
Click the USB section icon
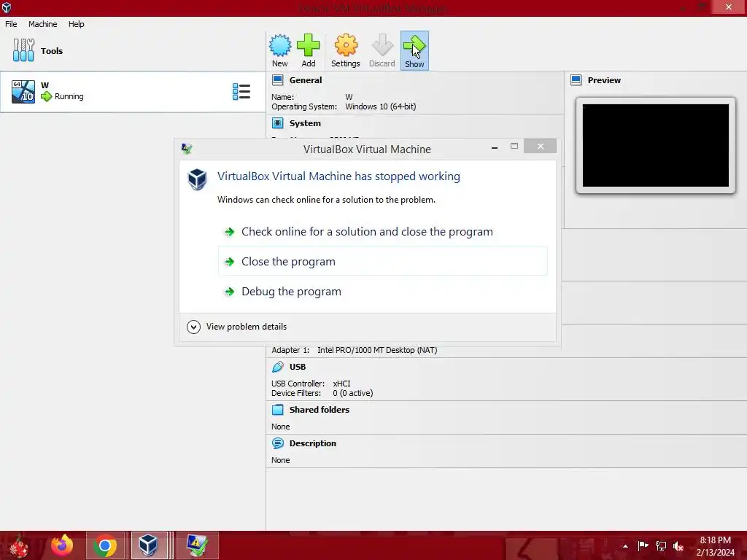(x=278, y=367)
